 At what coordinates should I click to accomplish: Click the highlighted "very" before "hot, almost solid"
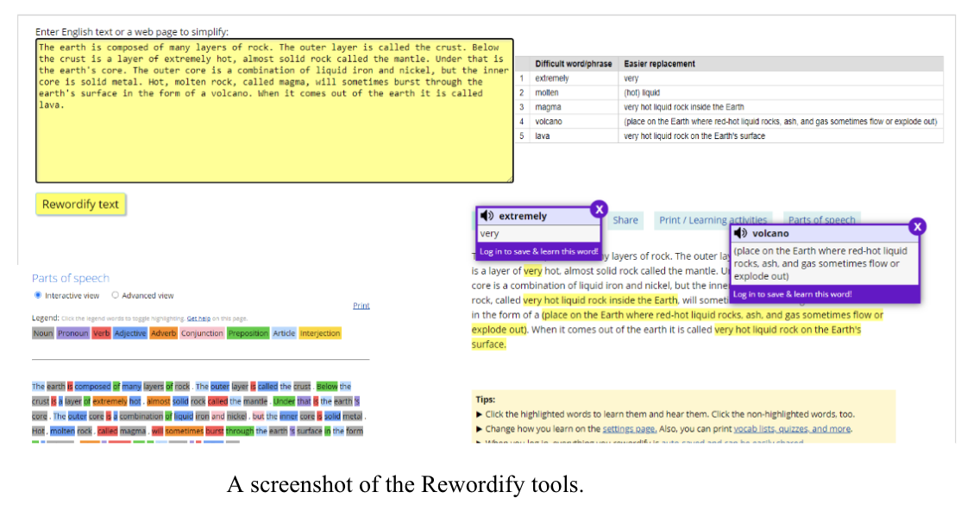[532, 271]
